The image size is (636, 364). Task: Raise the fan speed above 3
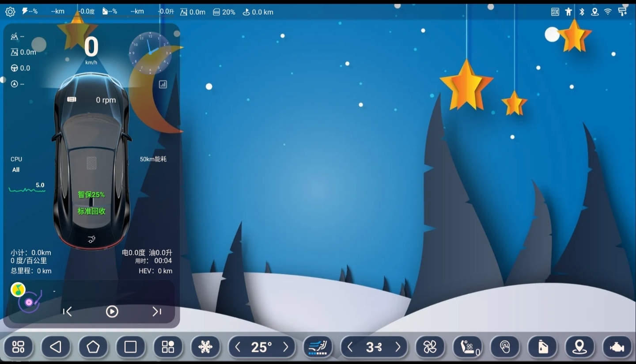point(397,347)
